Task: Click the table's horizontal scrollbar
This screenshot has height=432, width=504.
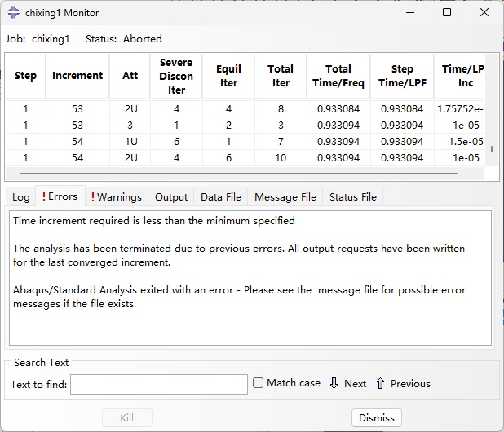Action: click(x=245, y=174)
